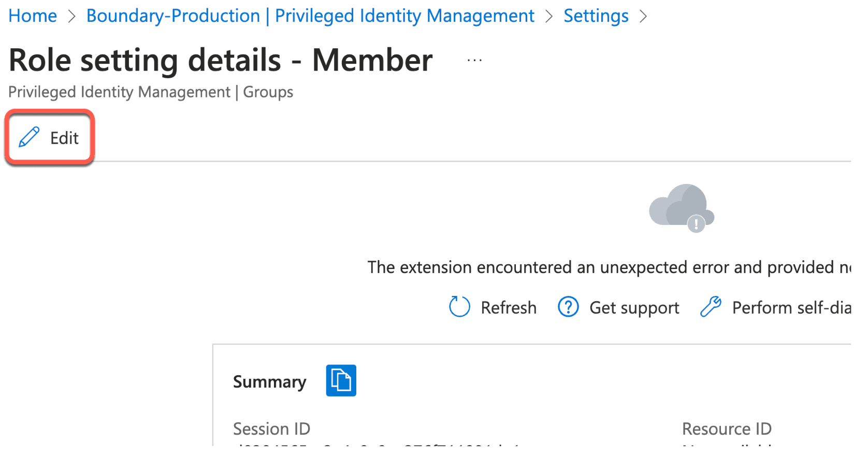Open Boundary-Production Privileged Identity Management breadcrumb

pyautogui.click(x=310, y=16)
